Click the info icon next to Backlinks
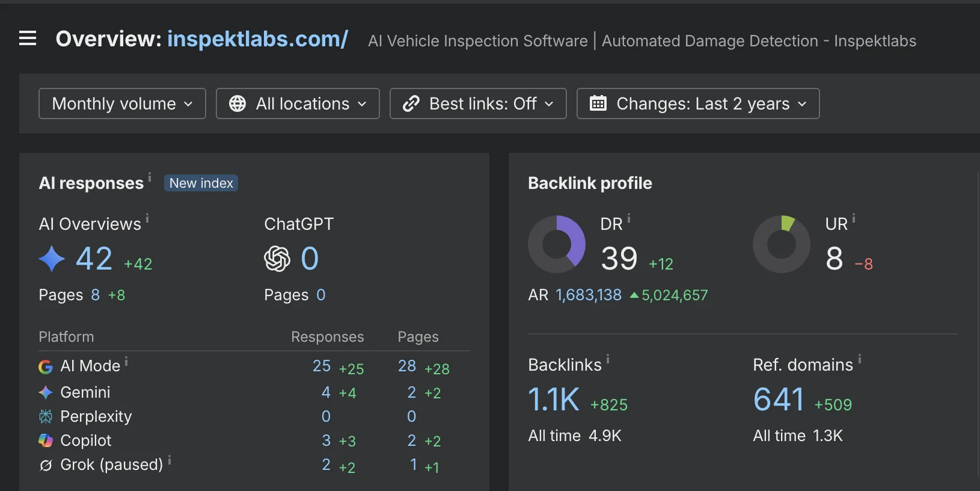 608,359
